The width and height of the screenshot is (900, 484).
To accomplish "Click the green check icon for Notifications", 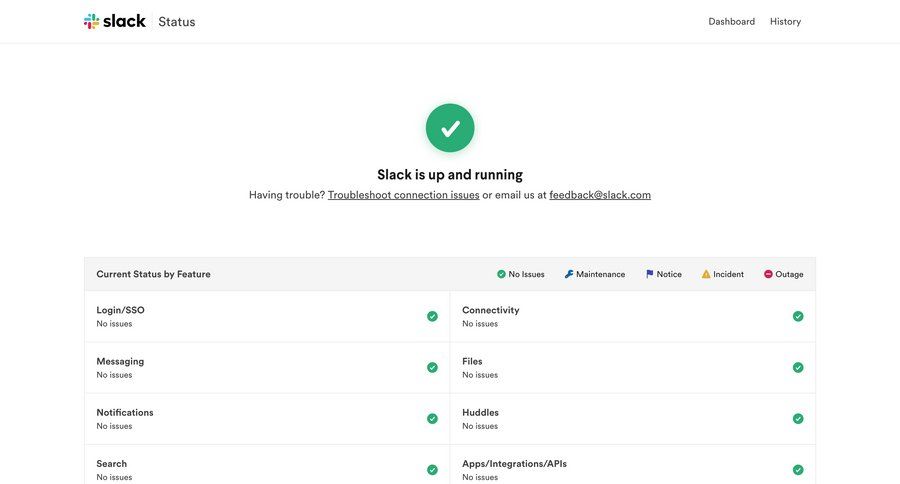I will pos(432,419).
